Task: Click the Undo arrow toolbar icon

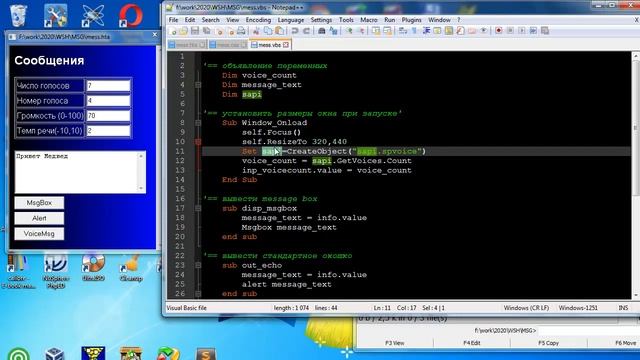Action: coord(294,31)
